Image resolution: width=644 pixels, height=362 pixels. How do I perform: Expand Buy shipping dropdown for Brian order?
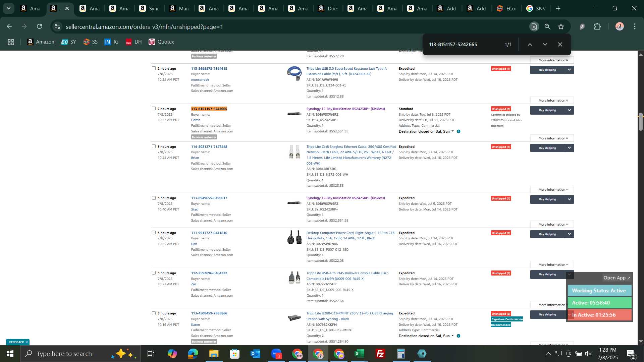(x=569, y=148)
